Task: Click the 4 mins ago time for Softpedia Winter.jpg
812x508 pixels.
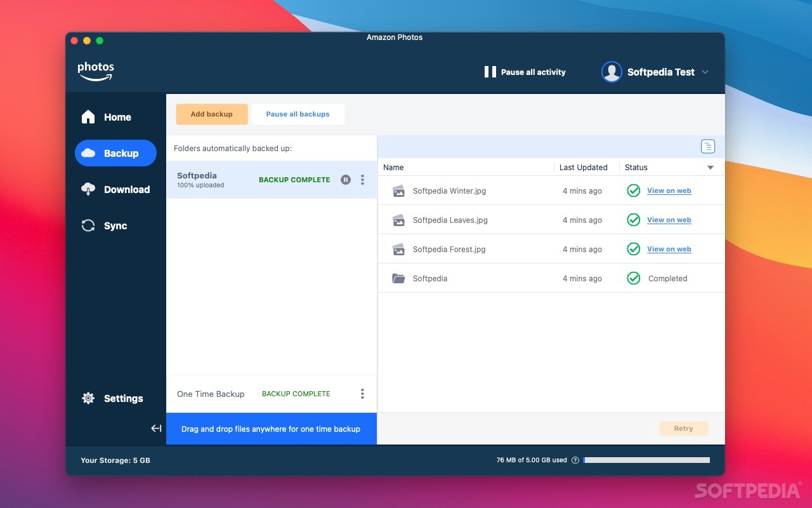Action: point(582,191)
